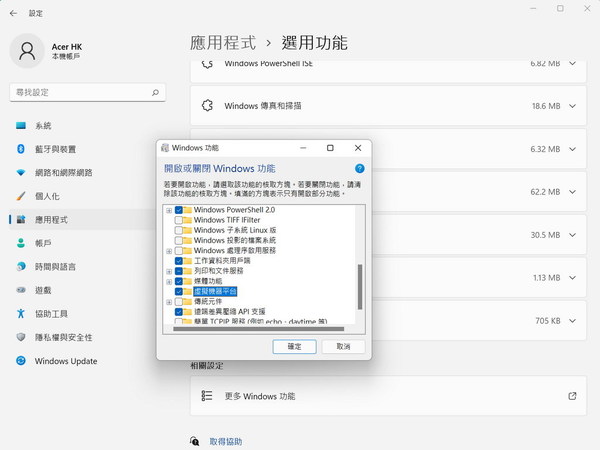Expand Windows 處理序啟用服務 tree node
The height and width of the screenshot is (450, 600).
(169, 251)
